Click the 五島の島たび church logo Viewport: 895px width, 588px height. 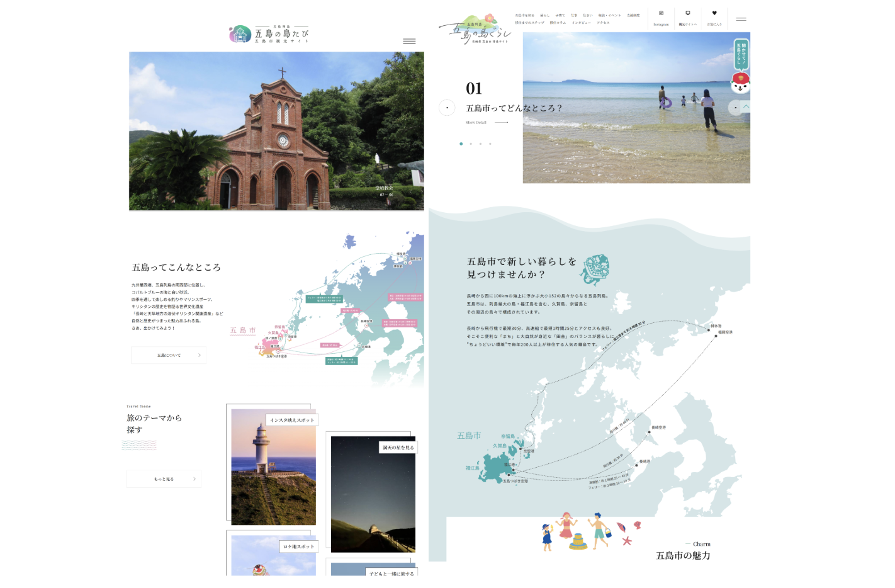pos(240,34)
